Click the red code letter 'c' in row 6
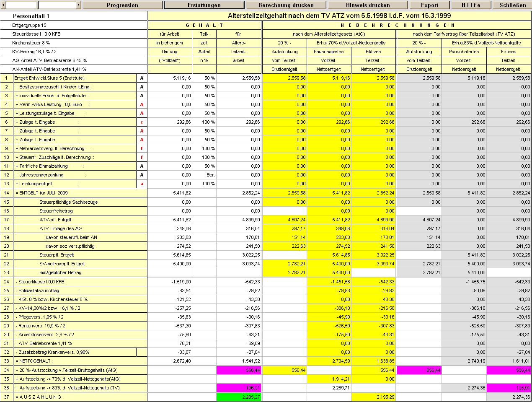Image resolution: width=532 pixels, height=402 pixels. click(x=142, y=122)
